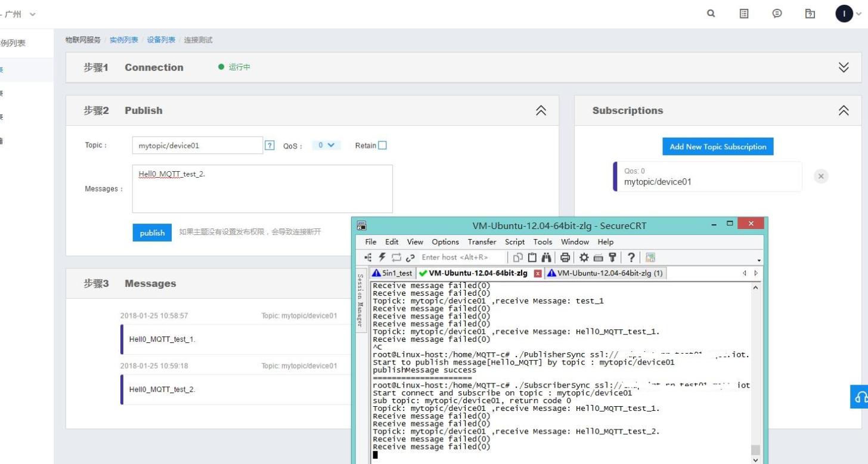This screenshot has height=464, width=868.
Task: Click SecureCRT Help question mark icon
Action: click(x=631, y=257)
